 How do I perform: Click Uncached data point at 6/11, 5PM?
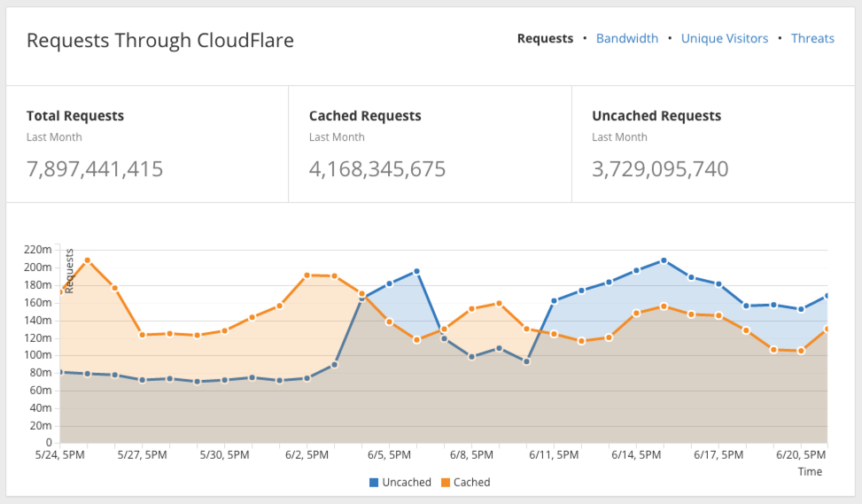tap(555, 300)
